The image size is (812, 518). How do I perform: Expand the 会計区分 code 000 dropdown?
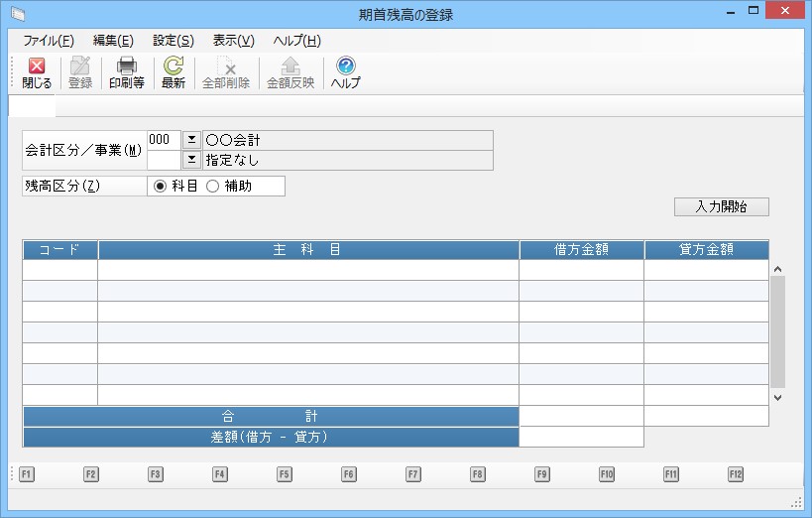click(192, 140)
